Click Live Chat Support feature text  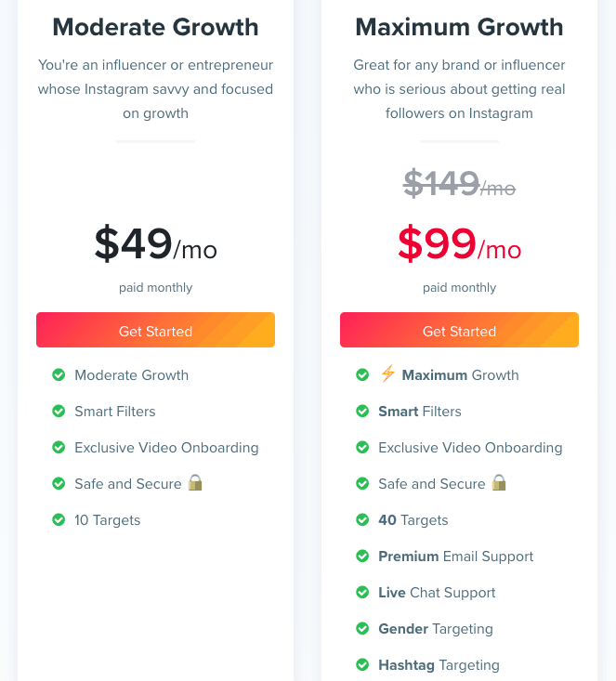click(x=437, y=593)
